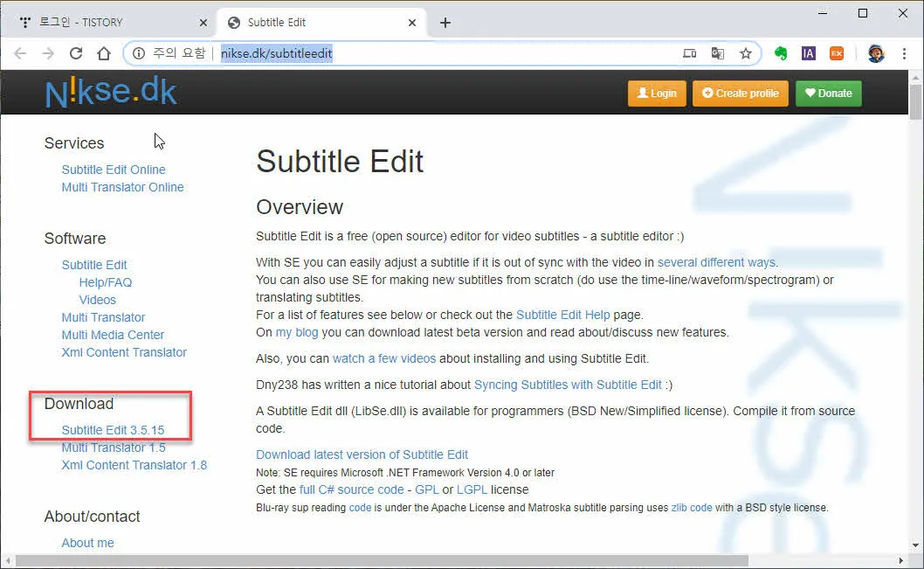Open Multi Translator Online link
The width and height of the screenshot is (924, 569).
coord(122,188)
